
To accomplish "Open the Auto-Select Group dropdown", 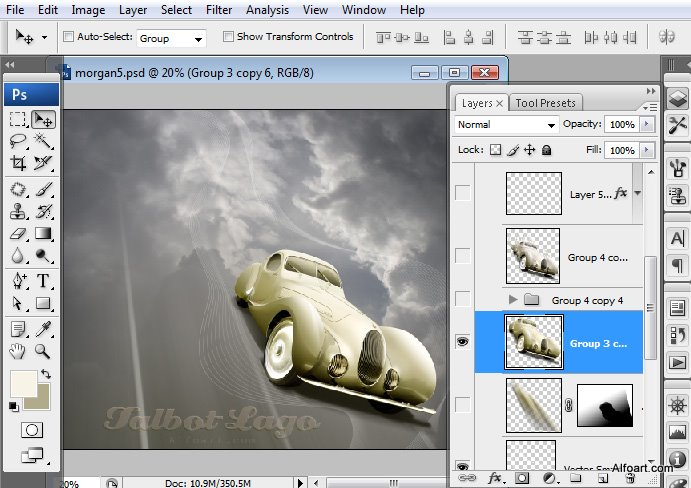I will (x=170, y=38).
